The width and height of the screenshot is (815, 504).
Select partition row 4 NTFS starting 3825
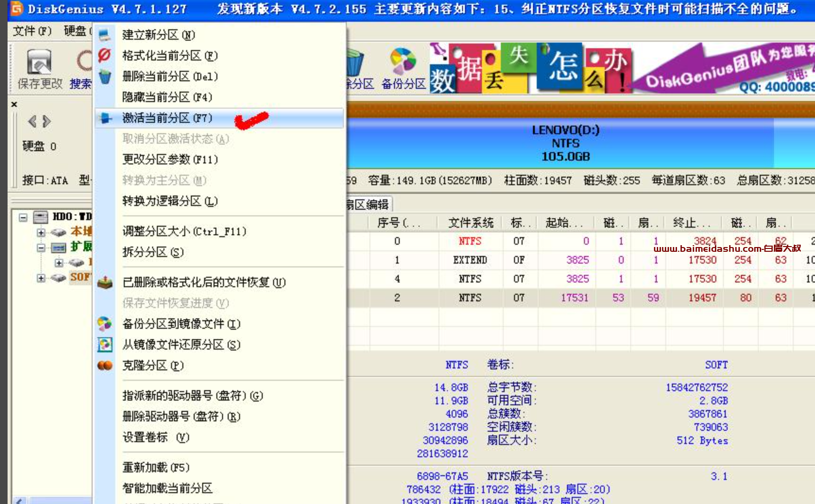click(581, 279)
